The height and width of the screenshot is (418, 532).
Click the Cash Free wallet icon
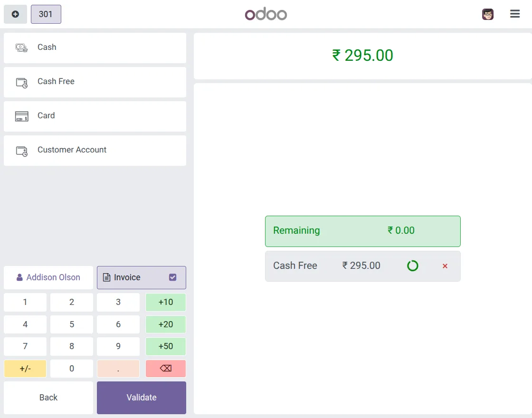(21, 81)
